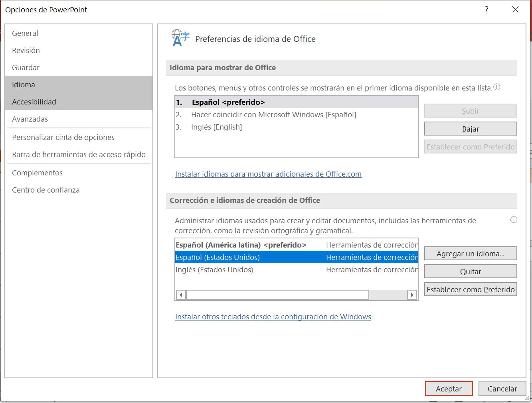Click Establecer como Preferido for display language
Viewport: 532px width, 403px height.
click(471, 147)
